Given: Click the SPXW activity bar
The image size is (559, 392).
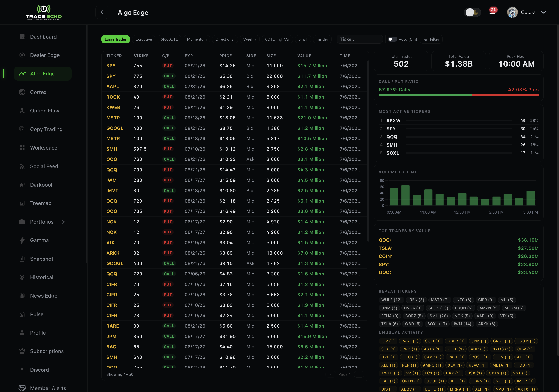Looking at the screenshot, I should [x=459, y=120].
